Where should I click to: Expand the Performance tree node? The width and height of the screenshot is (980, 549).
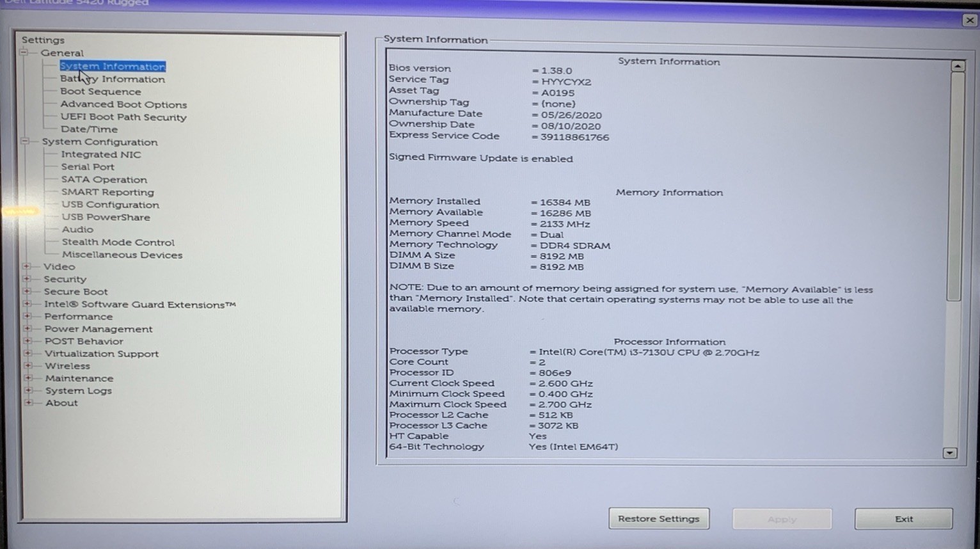click(27, 316)
